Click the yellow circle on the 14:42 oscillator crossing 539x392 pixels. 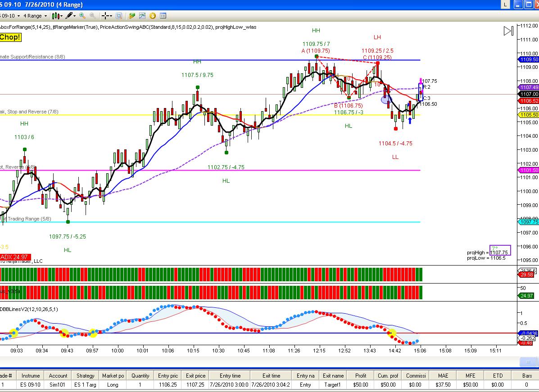[392, 333]
